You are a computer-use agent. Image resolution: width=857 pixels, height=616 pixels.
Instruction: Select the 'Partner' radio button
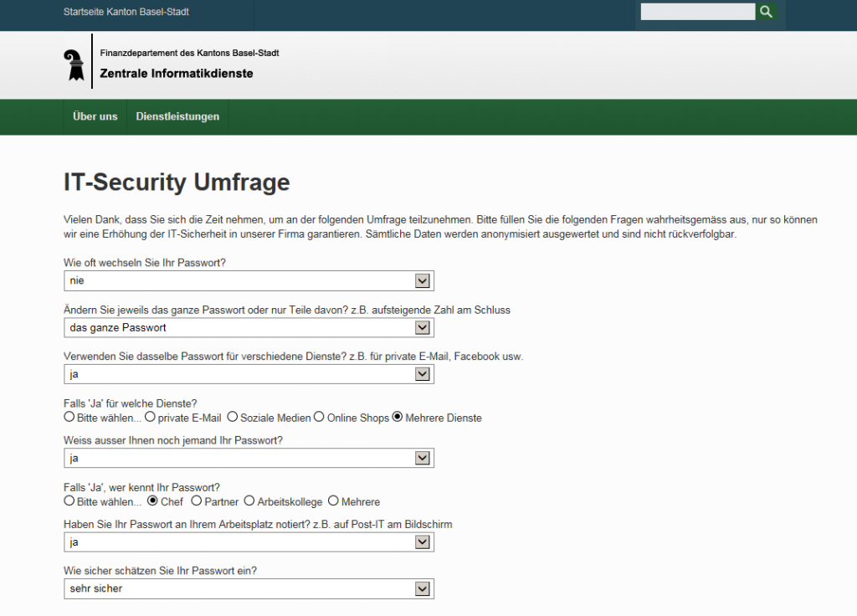(x=196, y=501)
